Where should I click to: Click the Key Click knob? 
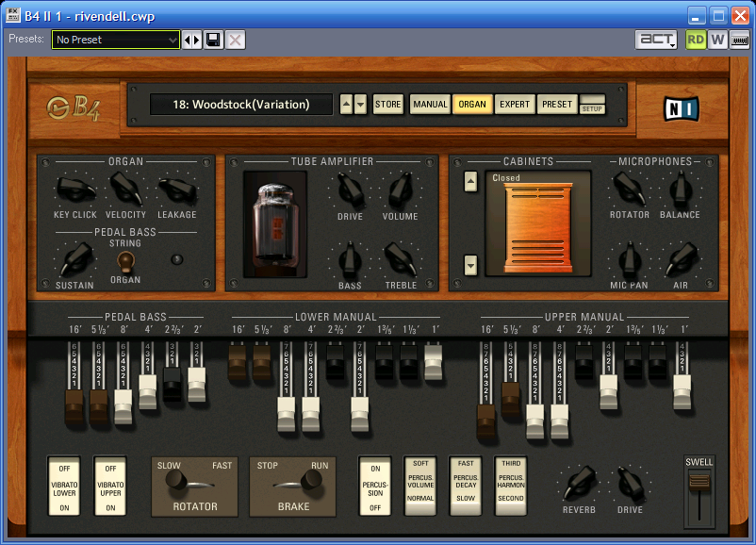tap(75, 190)
